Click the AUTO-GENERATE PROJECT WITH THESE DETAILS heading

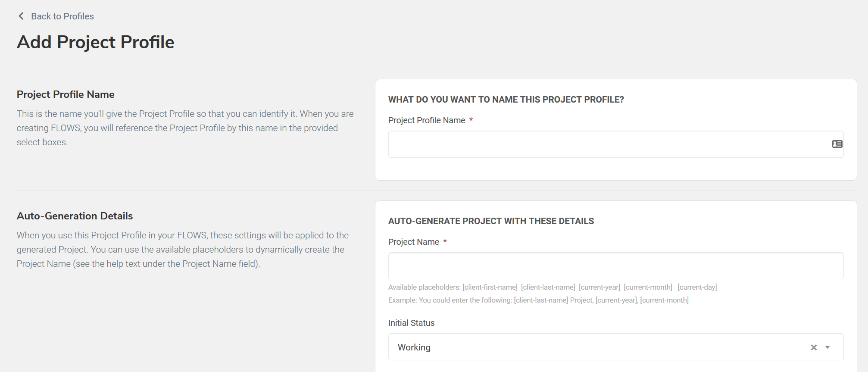pyautogui.click(x=491, y=221)
